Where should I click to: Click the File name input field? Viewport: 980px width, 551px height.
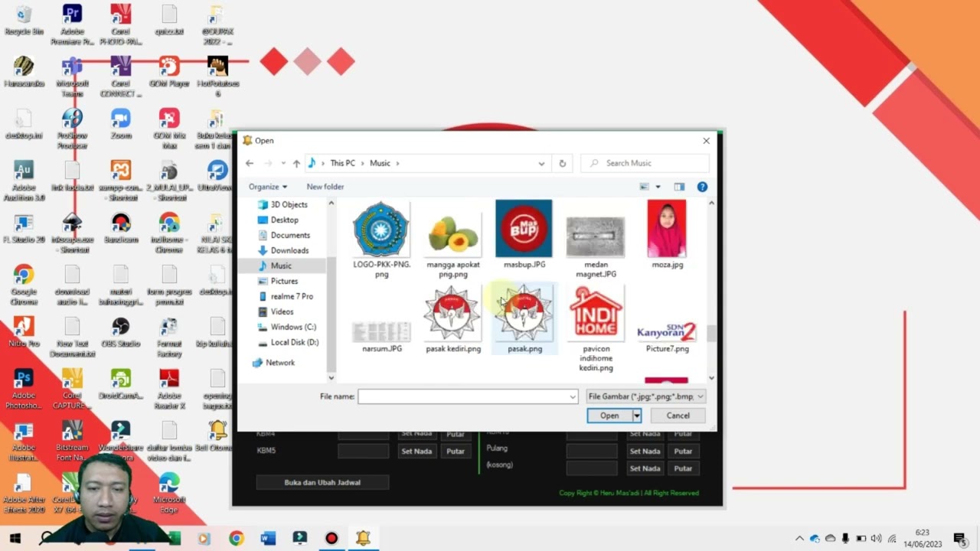coord(462,396)
